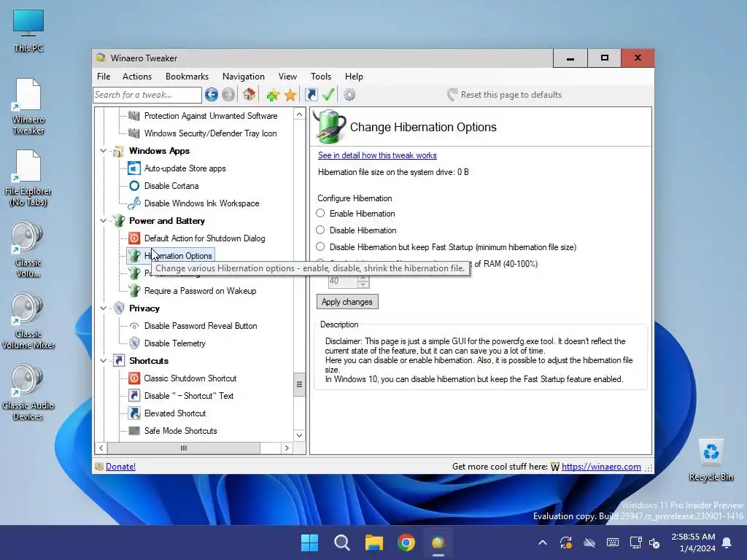Image resolution: width=747 pixels, height=560 pixels.
Task: Click the tree horizontal scroll left arrow
Action: 101,448
